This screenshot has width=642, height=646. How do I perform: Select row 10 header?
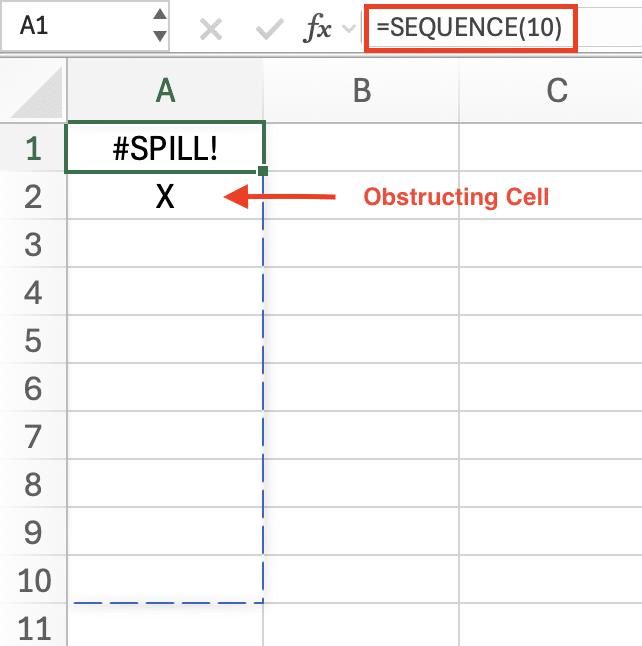pos(33,579)
